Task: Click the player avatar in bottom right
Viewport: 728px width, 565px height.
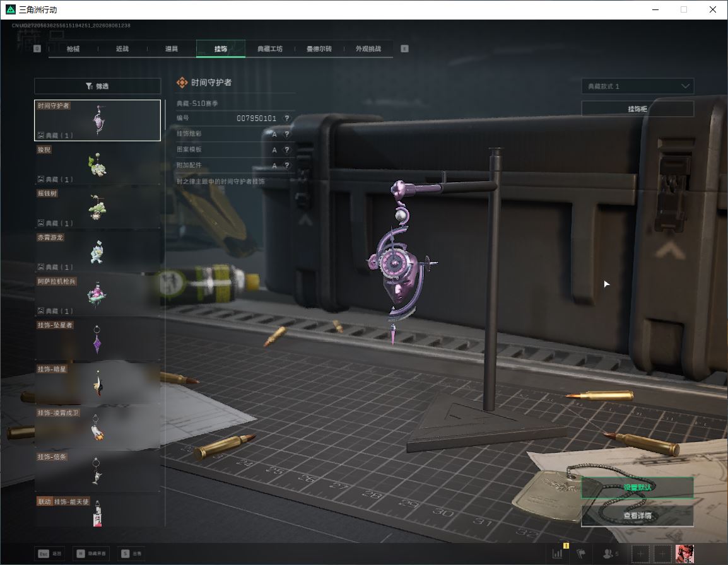Action: pos(684,554)
